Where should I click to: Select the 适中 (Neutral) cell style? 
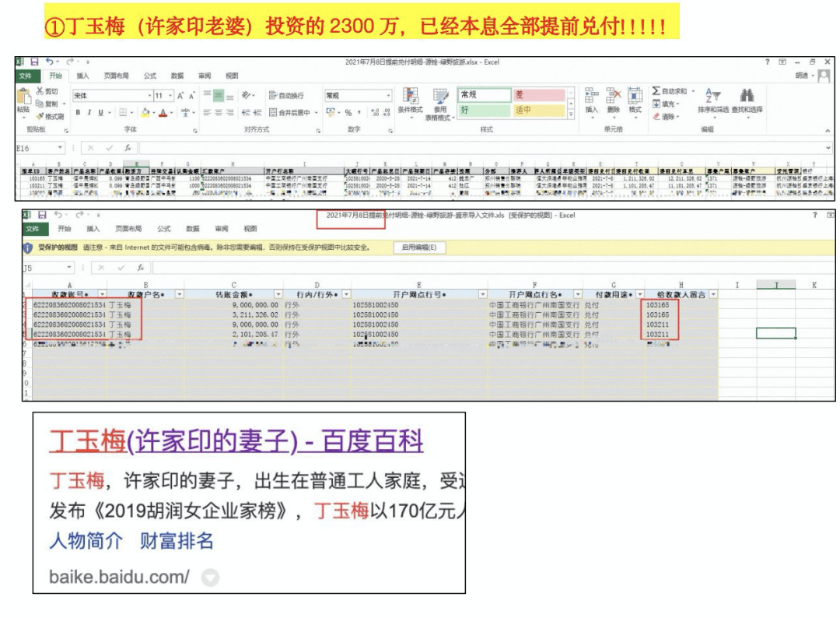tap(538, 110)
